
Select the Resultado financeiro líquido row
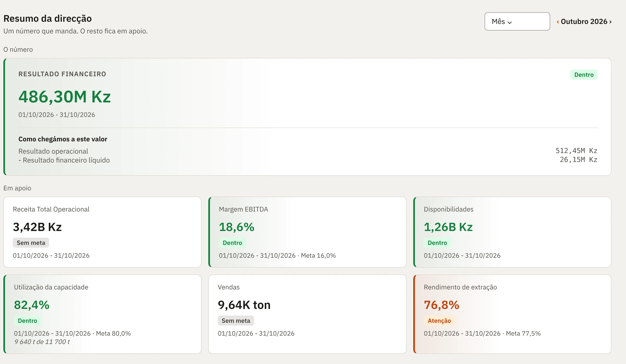[x=308, y=160]
